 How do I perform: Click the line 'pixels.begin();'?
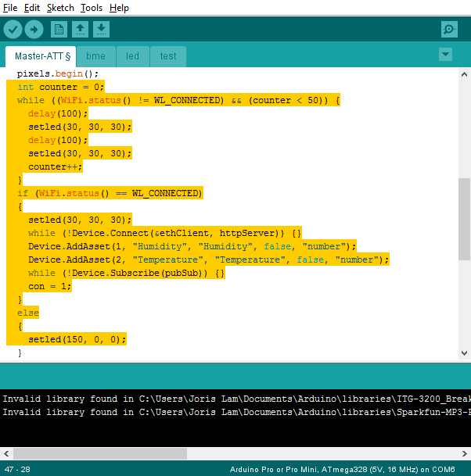(x=58, y=73)
